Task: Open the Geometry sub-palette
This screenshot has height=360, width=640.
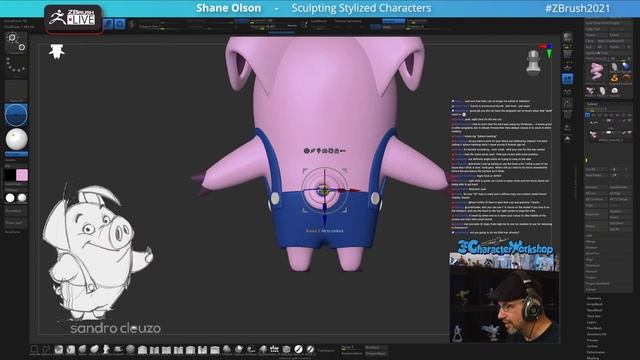Action: [594, 298]
